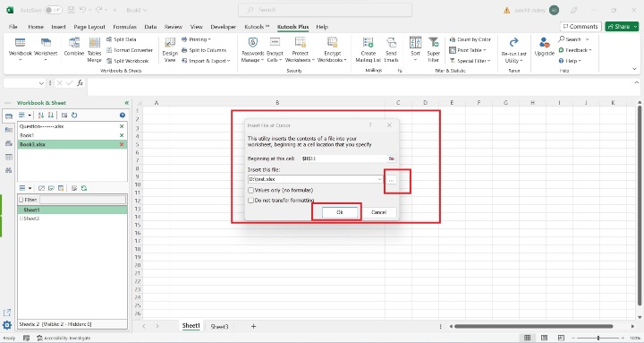Collapse the ribbon with chevron

(634, 69)
